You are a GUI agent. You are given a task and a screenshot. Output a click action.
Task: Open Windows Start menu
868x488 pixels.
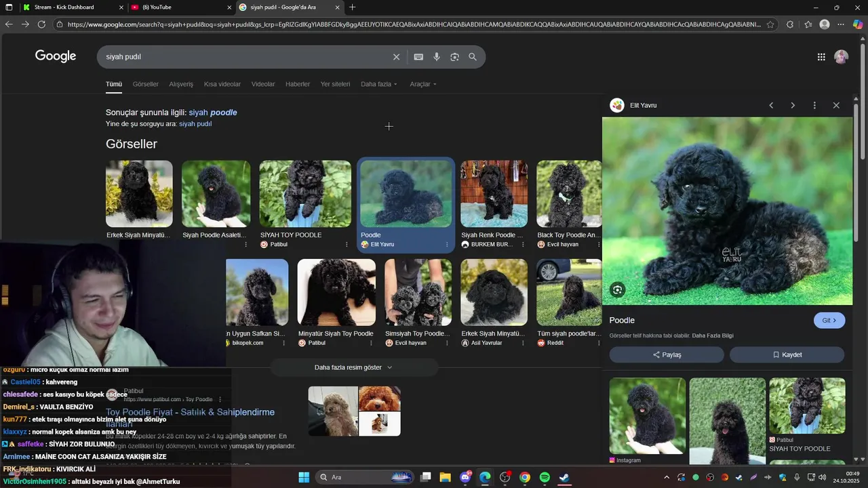pos(304,477)
